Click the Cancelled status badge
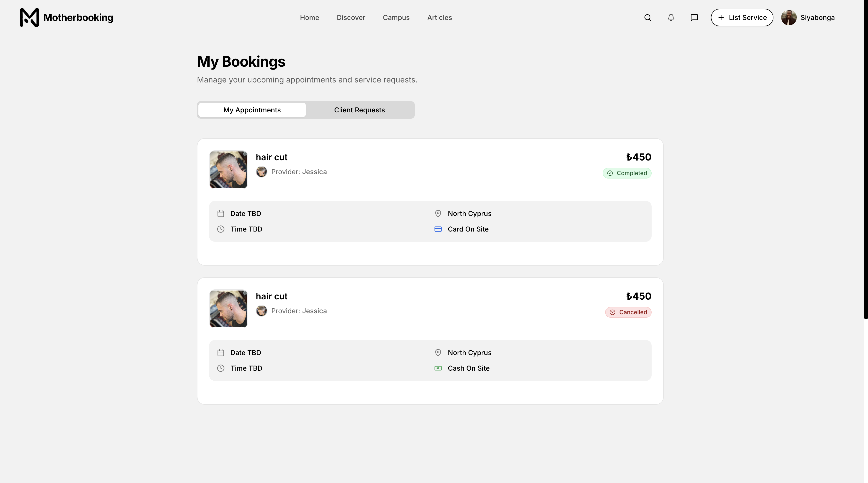Image resolution: width=868 pixels, height=483 pixels. (x=628, y=312)
